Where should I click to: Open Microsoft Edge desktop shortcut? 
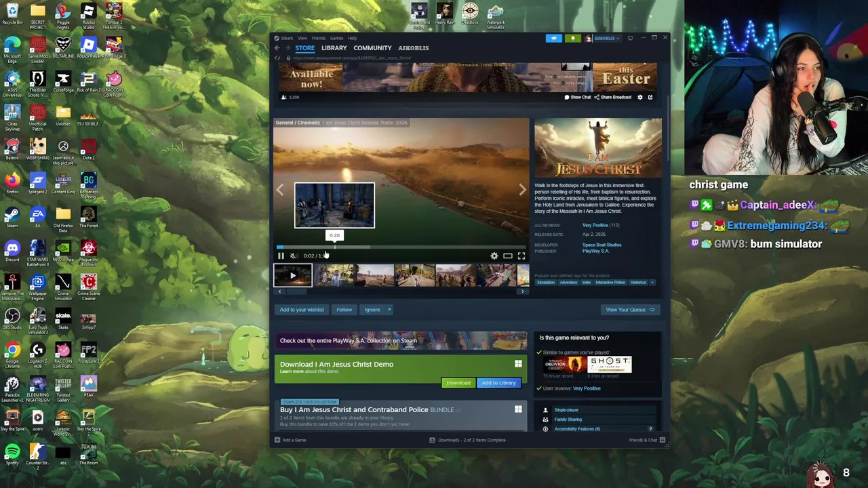[x=12, y=49]
